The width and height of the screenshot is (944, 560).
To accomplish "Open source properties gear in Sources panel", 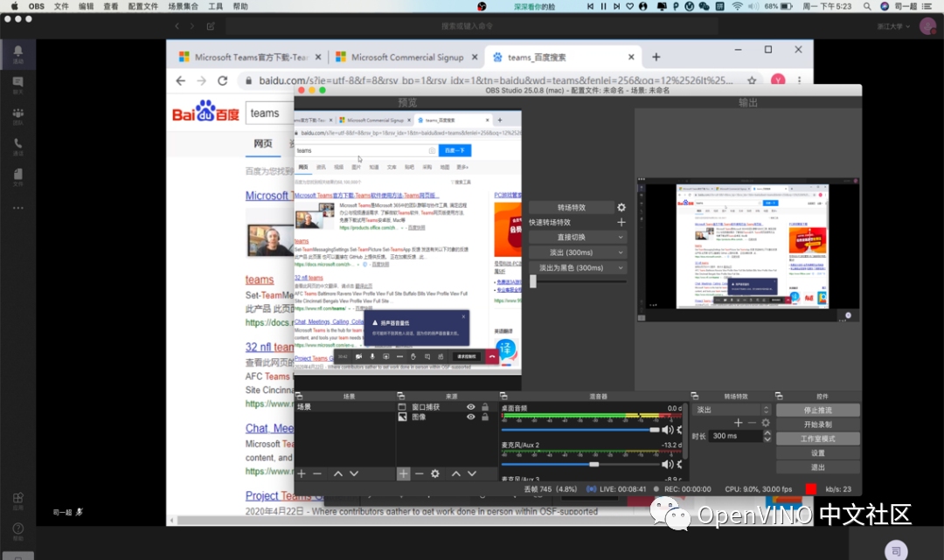I will 435,474.
